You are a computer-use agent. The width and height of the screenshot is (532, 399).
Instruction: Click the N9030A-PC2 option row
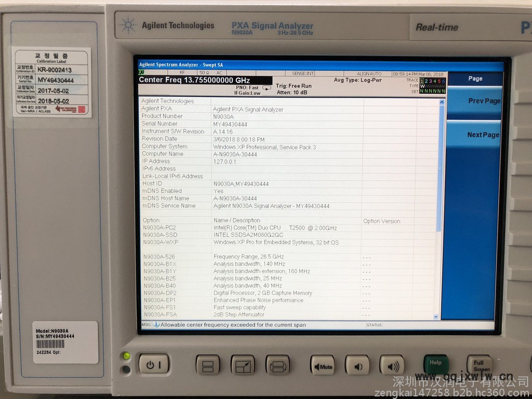288,228
